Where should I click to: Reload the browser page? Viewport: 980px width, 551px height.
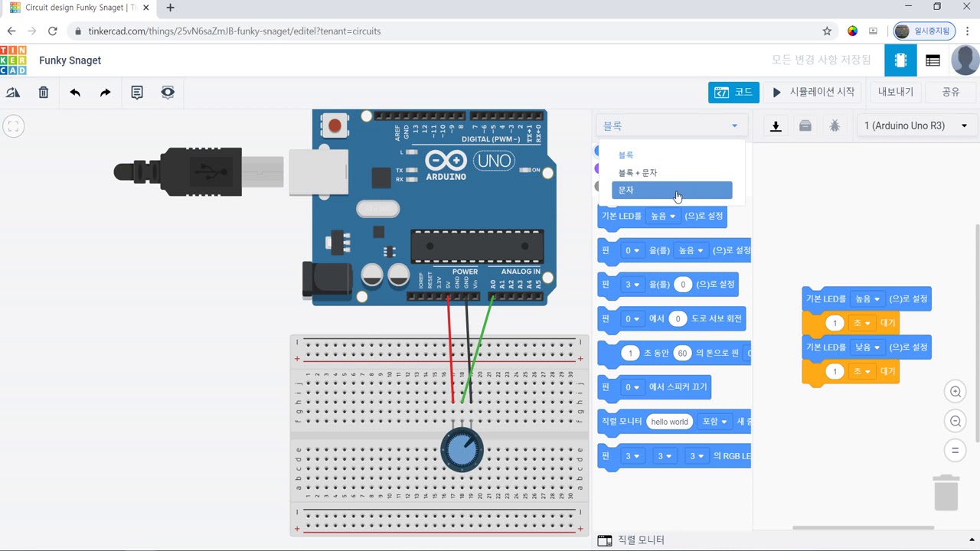[52, 31]
